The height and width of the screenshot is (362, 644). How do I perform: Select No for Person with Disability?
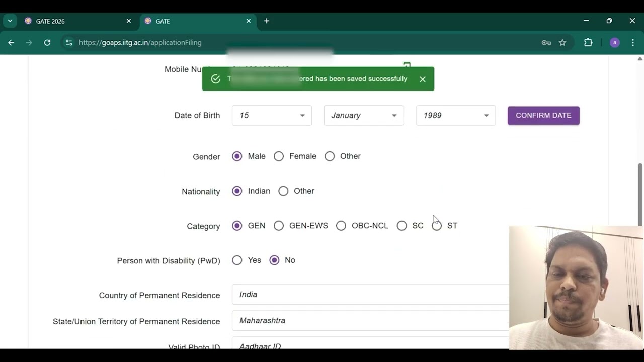(274, 260)
